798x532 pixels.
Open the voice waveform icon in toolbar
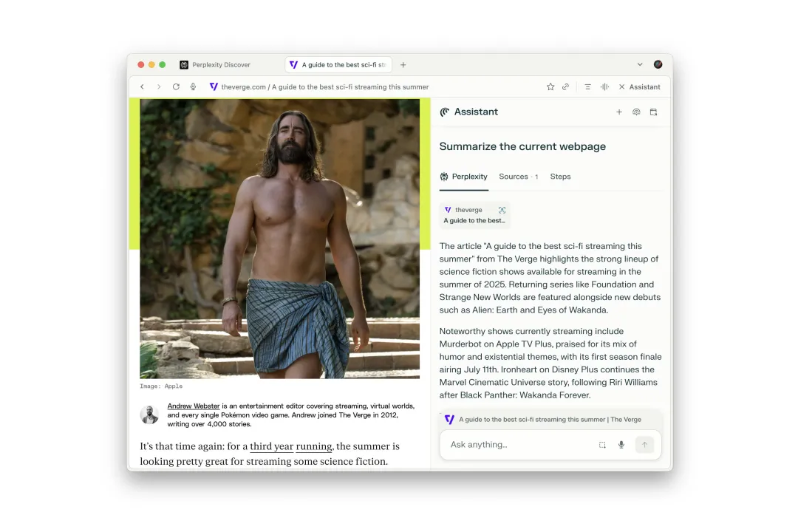click(x=604, y=87)
